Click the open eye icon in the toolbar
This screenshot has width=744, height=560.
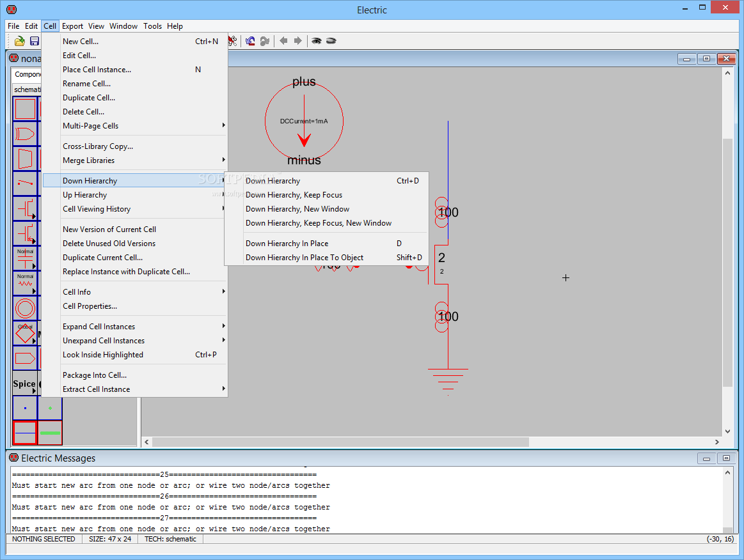point(316,41)
